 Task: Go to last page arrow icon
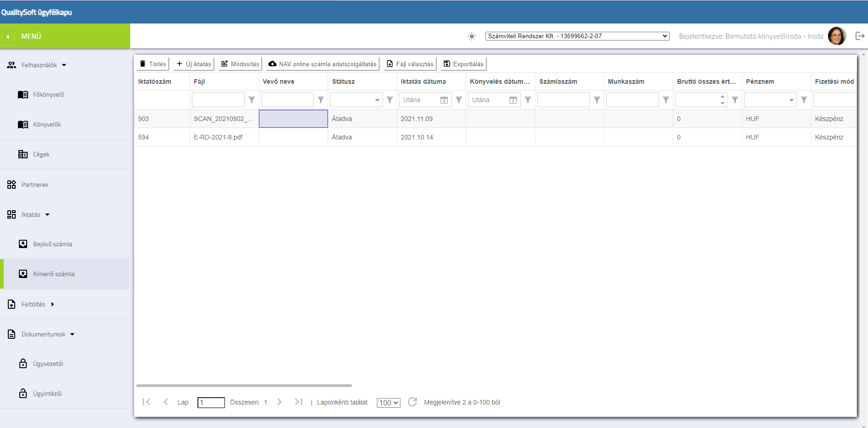point(299,402)
